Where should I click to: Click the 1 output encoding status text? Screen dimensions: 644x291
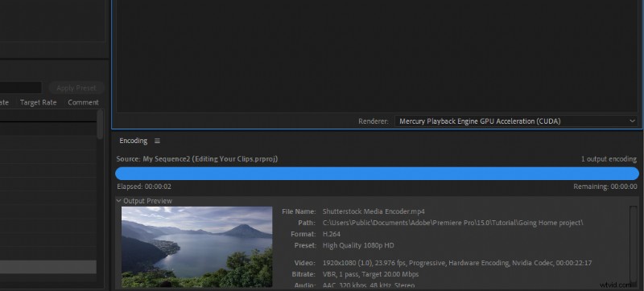pyautogui.click(x=609, y=159)
